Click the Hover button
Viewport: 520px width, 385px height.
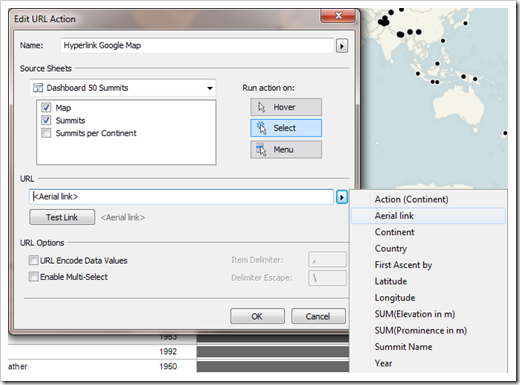coord(286,107)
